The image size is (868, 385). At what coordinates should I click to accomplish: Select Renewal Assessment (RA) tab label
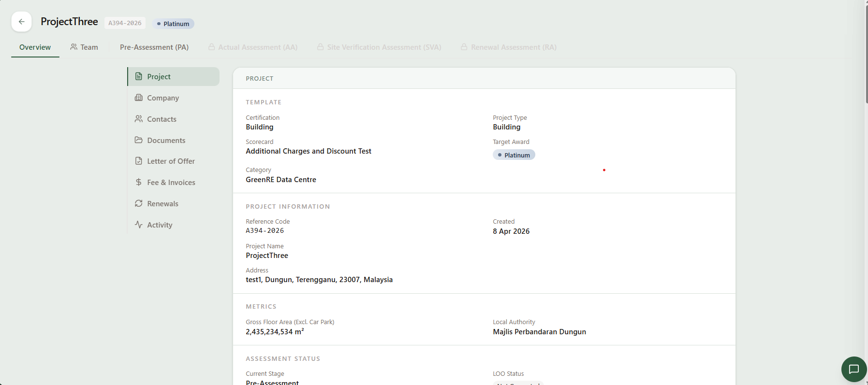514,47
